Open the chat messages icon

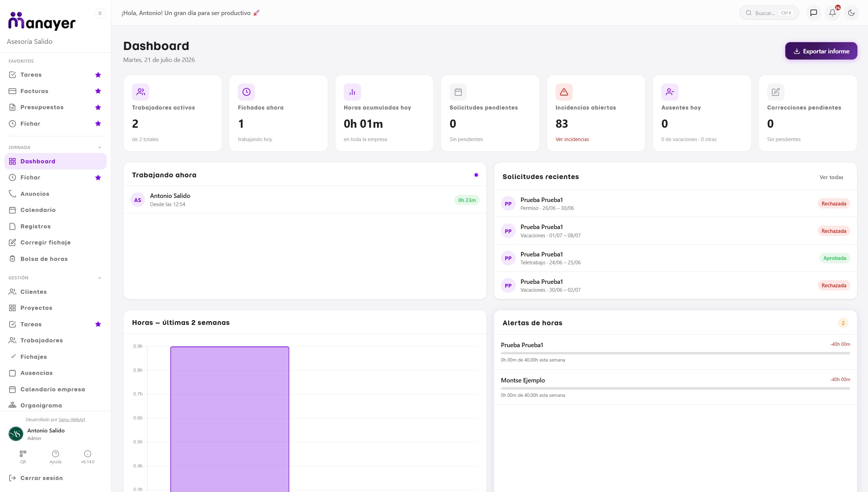[x=814, y=13]
